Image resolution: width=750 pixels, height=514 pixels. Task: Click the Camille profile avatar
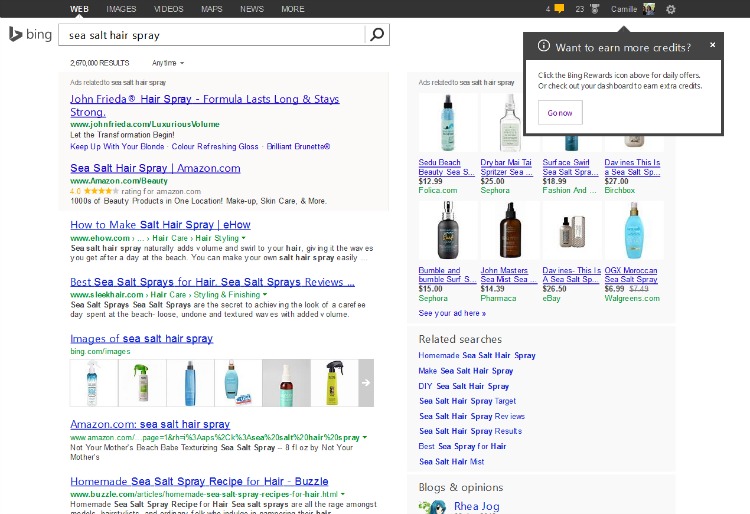[x=648, y=9]
